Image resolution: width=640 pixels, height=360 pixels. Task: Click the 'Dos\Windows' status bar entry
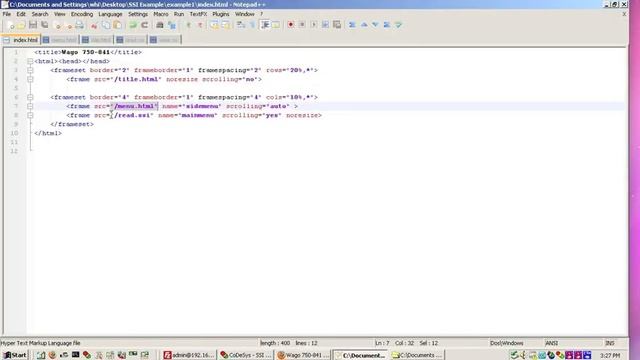click(x=507, y=343)
